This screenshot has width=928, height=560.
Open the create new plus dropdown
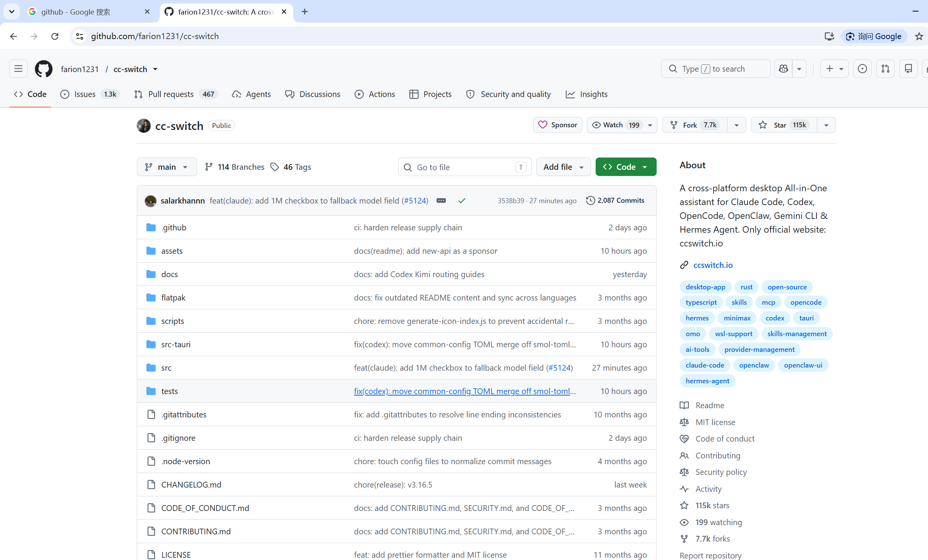tap(834, 69)
